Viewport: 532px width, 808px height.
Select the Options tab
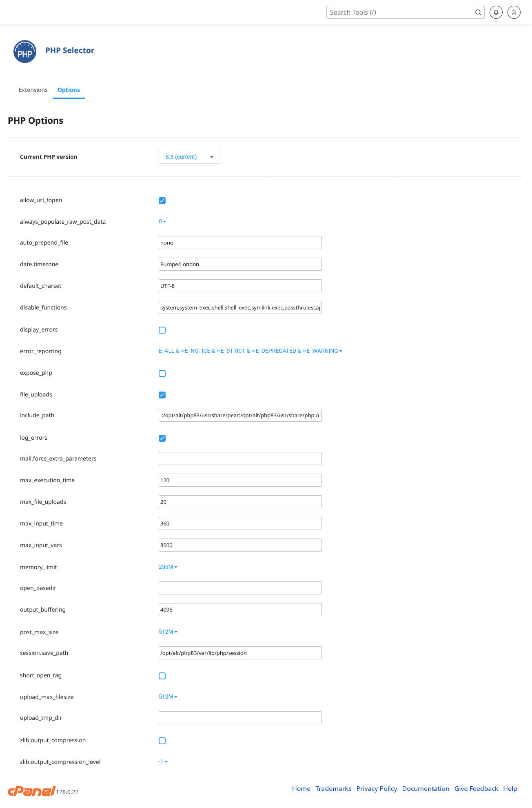tap(69, 90)
